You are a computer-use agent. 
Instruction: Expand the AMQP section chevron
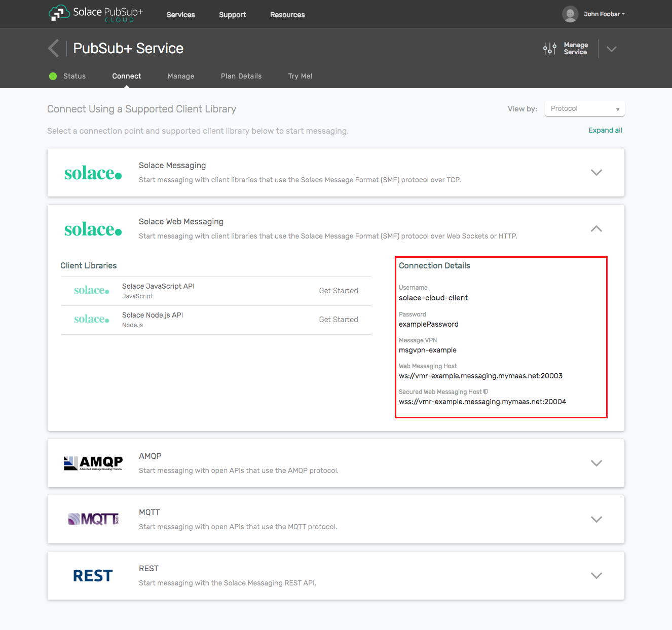[596, 463]
